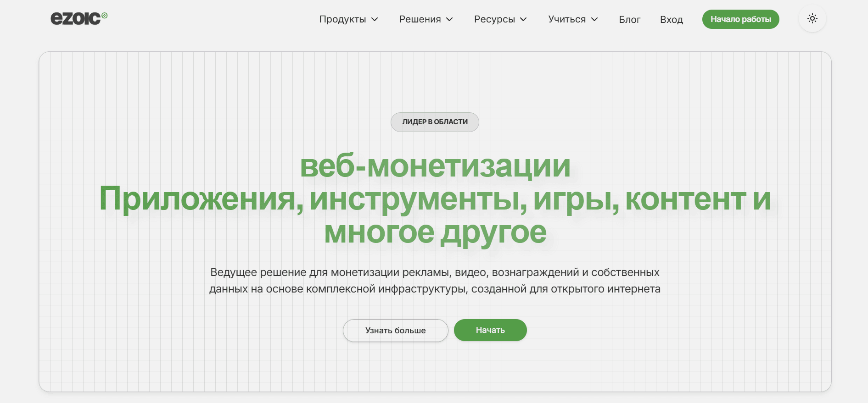Select the Учиться navigation label
Image resolution: width=868 pixels, height=403 pixels.
click(x=567, y=19)
